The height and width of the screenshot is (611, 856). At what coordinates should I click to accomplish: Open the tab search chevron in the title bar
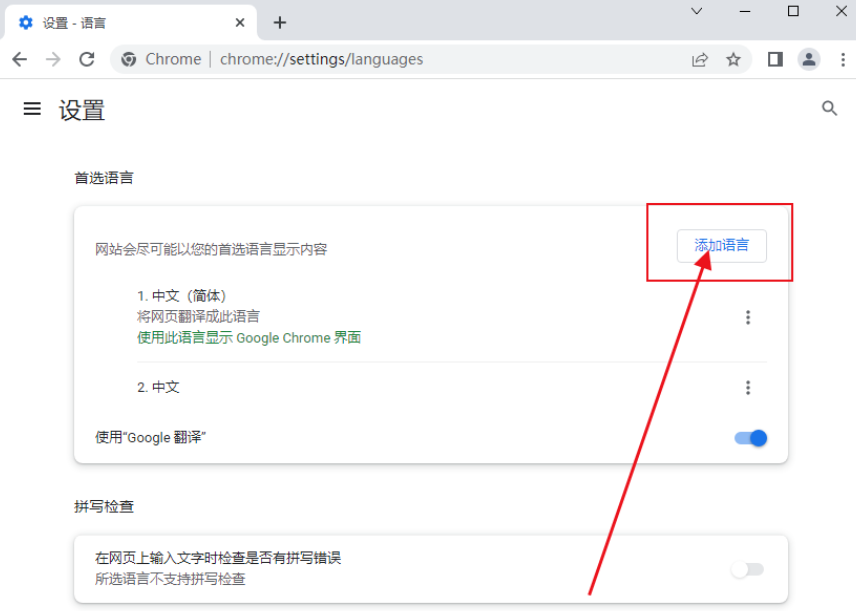click(697, 11)
